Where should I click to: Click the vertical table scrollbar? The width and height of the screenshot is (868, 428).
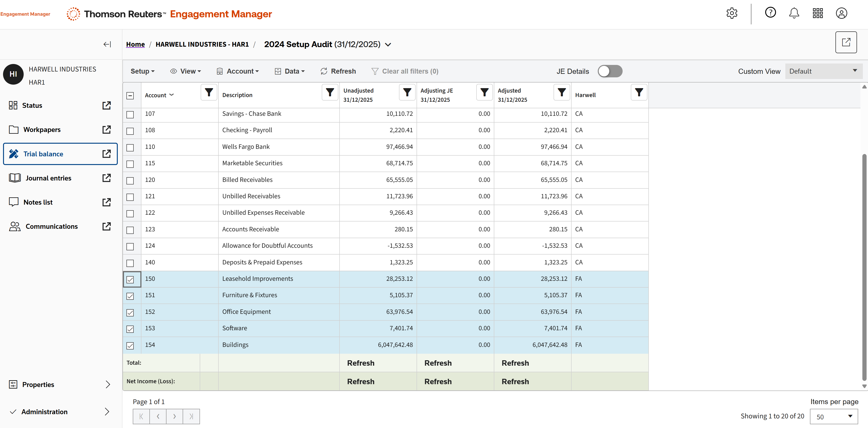coord(864,267)
